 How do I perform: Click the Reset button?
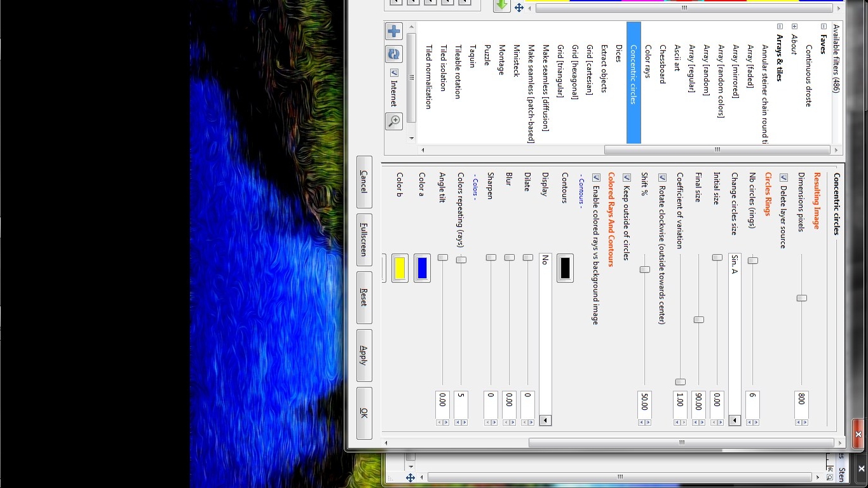tap(364, 297)
